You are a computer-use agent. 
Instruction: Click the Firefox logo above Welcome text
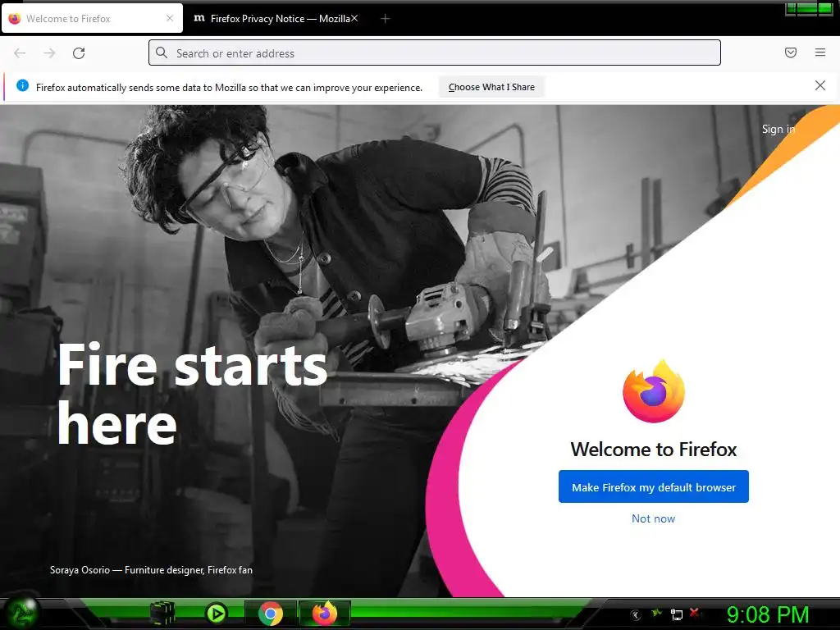(x=653, y=391)
